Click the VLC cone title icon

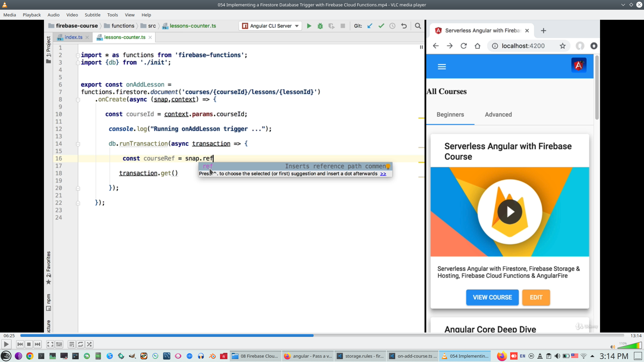5,5
